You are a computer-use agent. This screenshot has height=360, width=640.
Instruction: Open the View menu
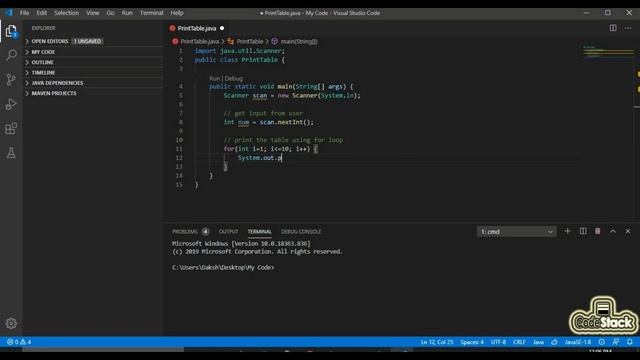[x=93, y=13]
